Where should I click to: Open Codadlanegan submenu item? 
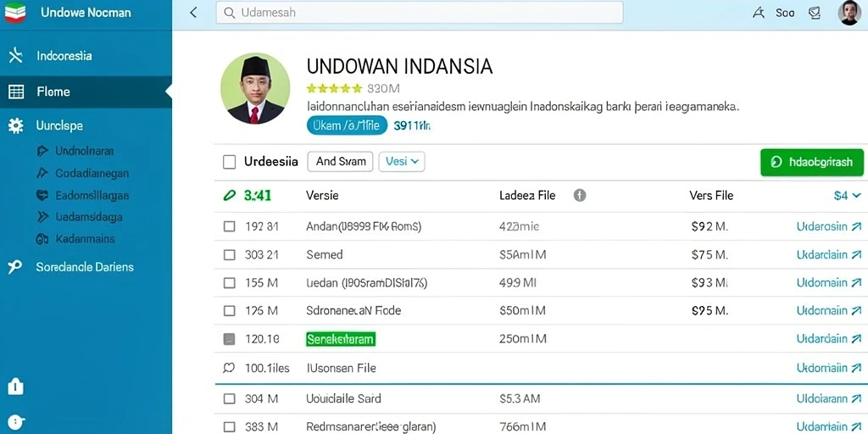(92, 173)
